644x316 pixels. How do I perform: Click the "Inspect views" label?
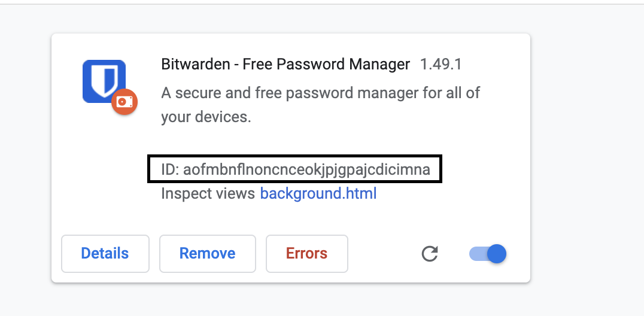[208, 194]
